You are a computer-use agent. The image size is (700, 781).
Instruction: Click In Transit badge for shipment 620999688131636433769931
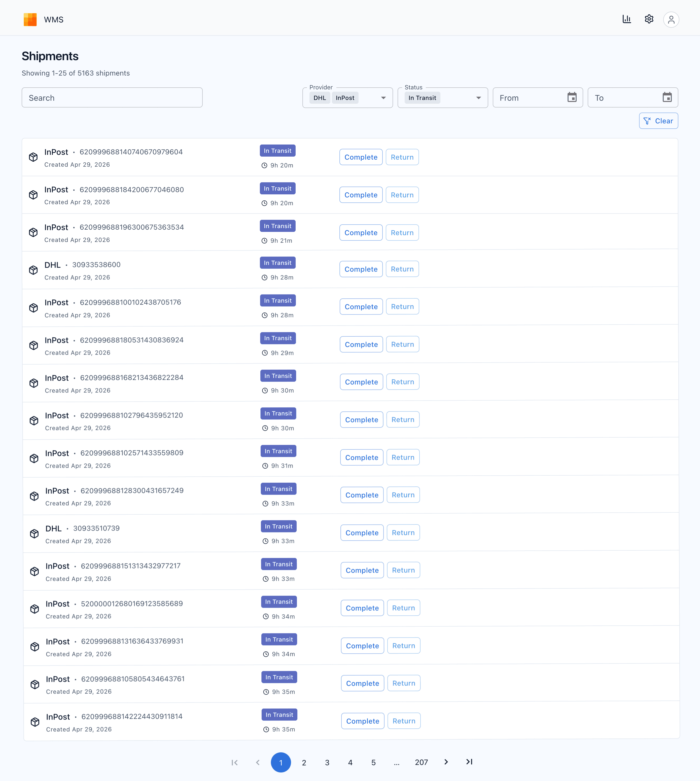click(279, 640)
